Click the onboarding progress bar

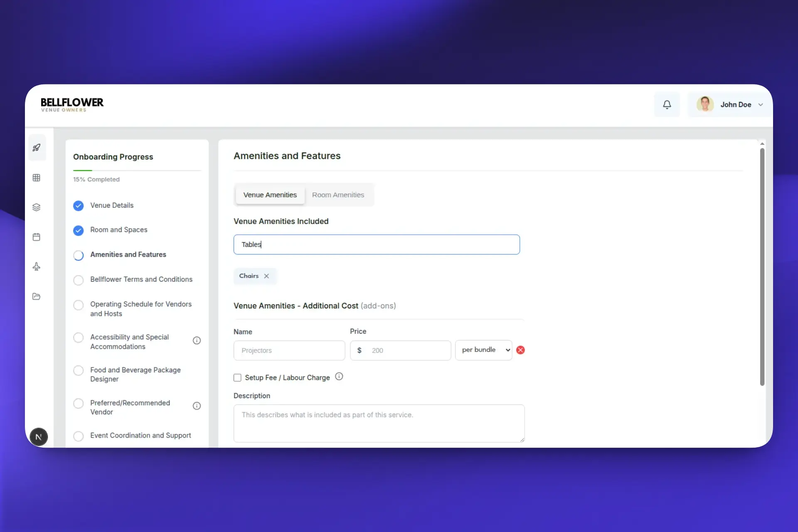coord(137,170)
